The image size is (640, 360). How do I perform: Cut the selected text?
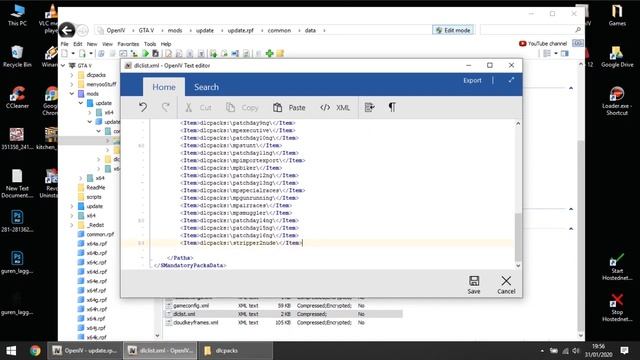pyautogui.click(x=198, y=108)
